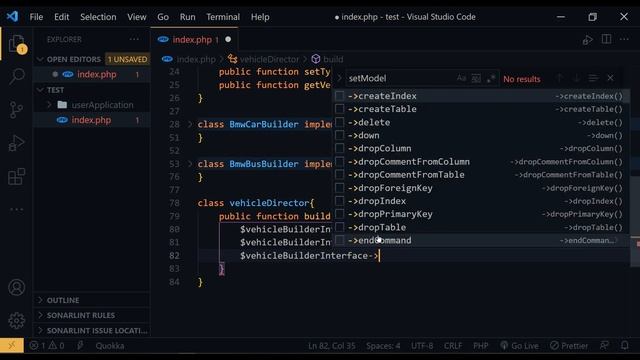Viewport: 640px width, 360px height.
Task: Toggle Match Case in find widget
Action: point(461,78)
